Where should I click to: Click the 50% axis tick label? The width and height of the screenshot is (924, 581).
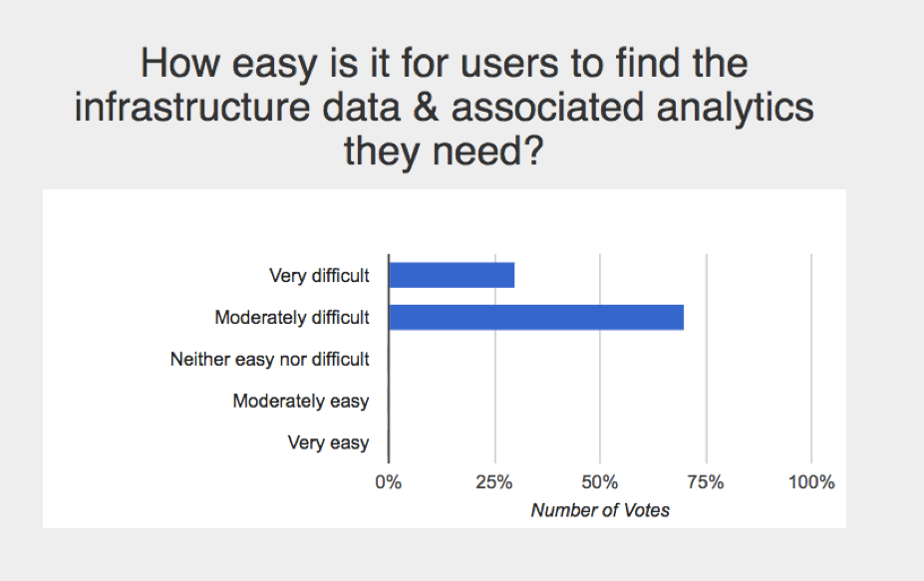[600, 482]
